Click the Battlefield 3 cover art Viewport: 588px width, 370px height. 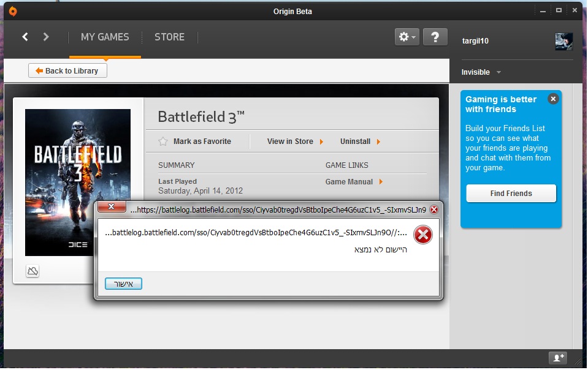[78, 182]
